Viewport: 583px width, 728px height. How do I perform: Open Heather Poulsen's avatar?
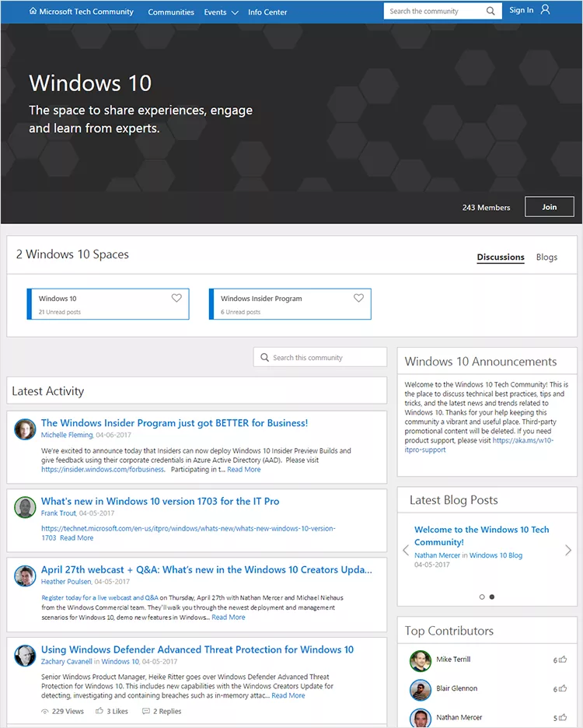click(25, 576)
